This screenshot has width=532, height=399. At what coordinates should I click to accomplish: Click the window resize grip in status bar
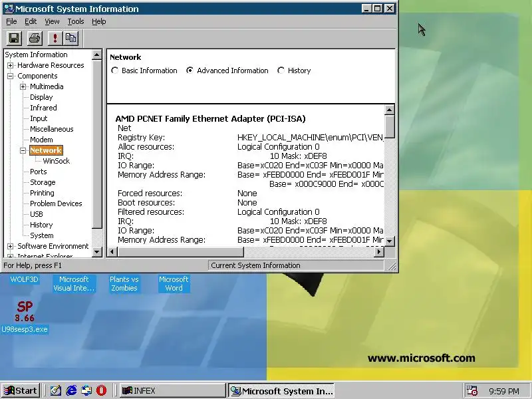pyautogui.click(x=392, y=267)
